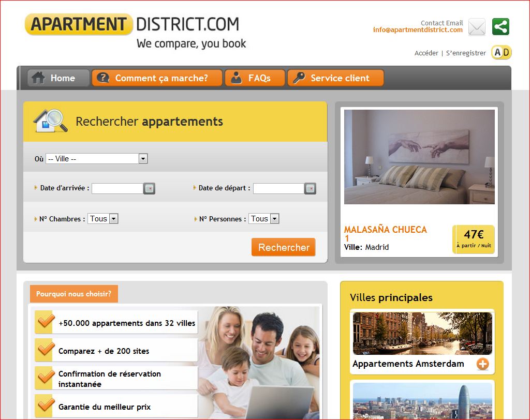Click the '+50.000 appartements dans 32 villes' text
Screen dimensions: 530x420
(x=127, y=323)
